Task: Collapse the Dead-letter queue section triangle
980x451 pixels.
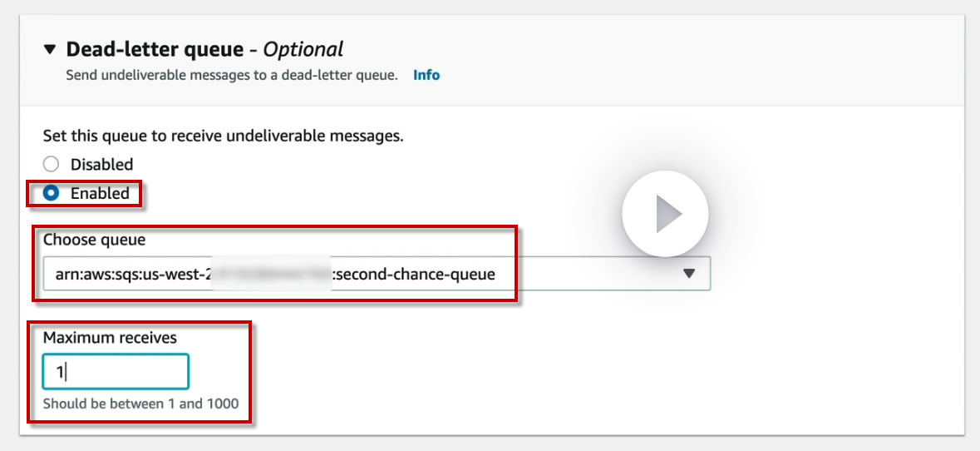Action: click(51, 50)
